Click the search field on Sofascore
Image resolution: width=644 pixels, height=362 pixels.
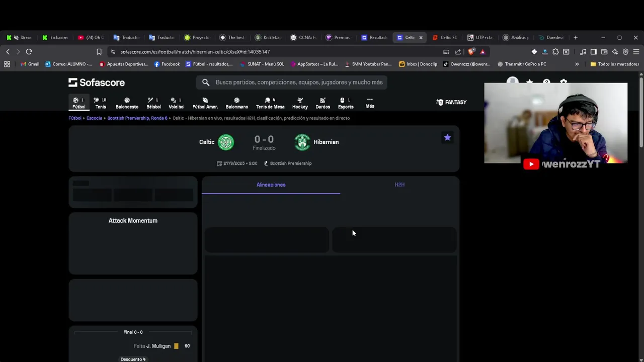(x=292, y=82)
